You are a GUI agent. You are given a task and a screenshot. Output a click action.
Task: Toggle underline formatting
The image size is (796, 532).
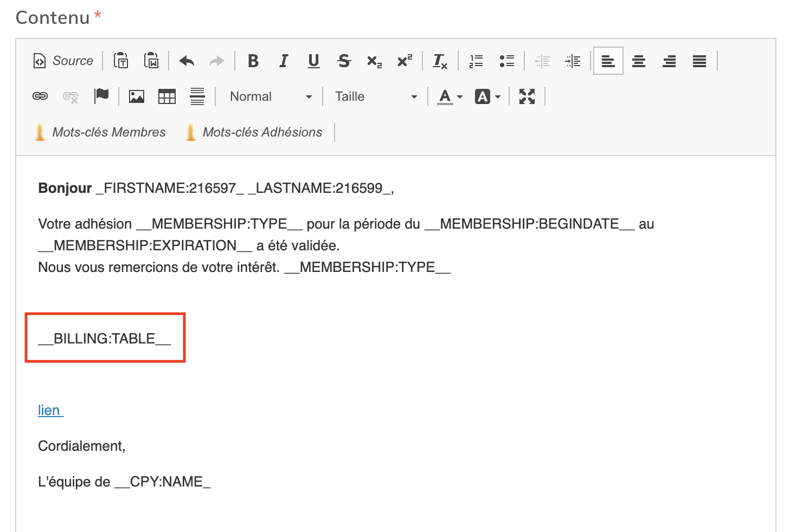[313, 61]
